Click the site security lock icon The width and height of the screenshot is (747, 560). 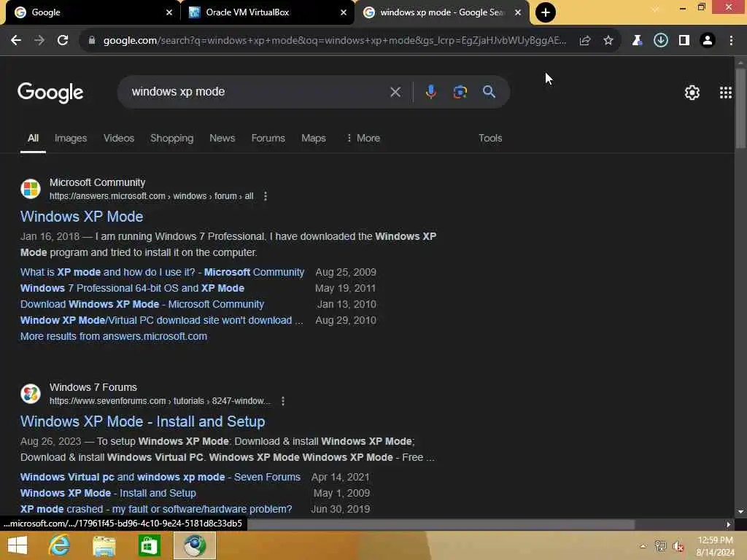[x=91, y=41]
